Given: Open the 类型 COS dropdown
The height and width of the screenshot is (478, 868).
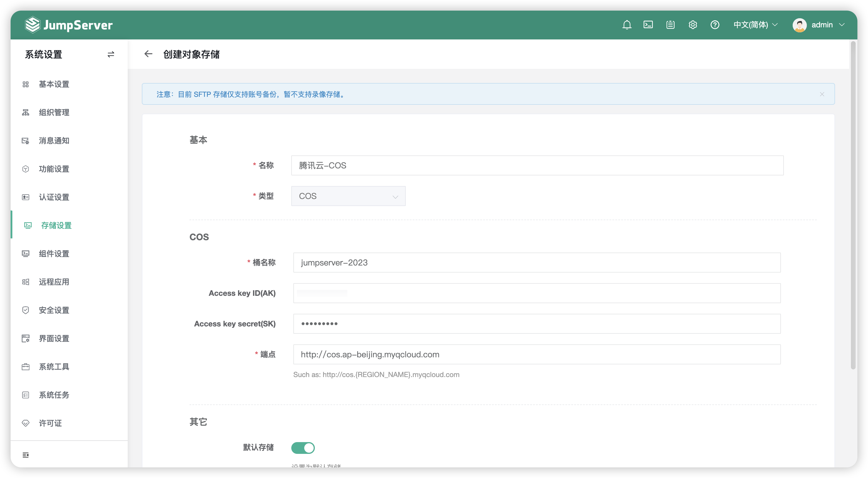Looking at the screenshot, I should 348,196.
